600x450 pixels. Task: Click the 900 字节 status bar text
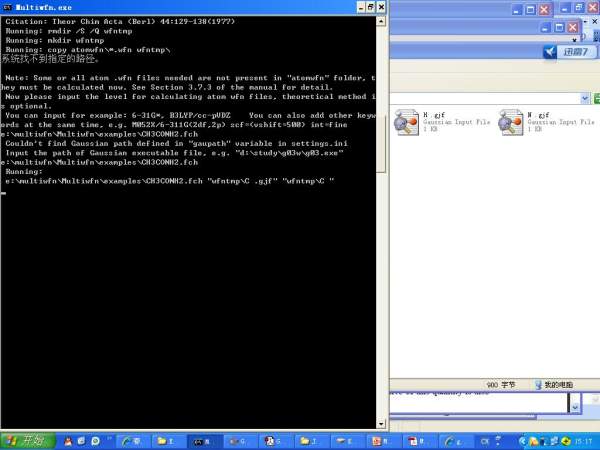(x=501, y=385)
